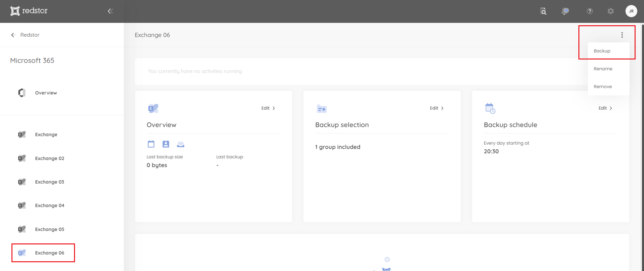Collapse the sidebar with double chevron

[x=110, y=11]
